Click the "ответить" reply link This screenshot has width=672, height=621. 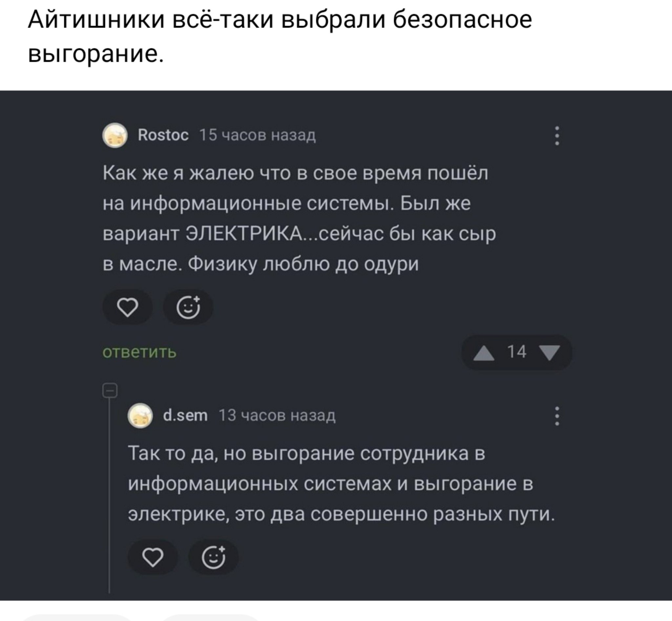coord(139,353)
